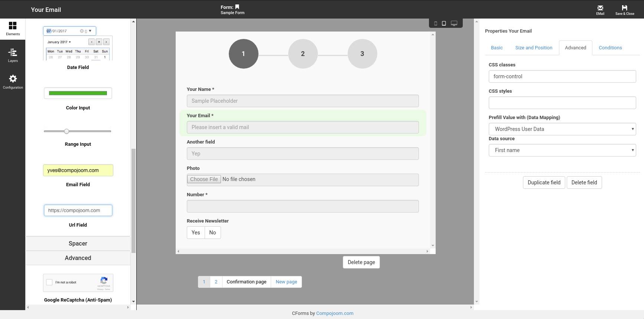
Task: Switch to tablet preview icon
Action: click(x=444, y=23)
